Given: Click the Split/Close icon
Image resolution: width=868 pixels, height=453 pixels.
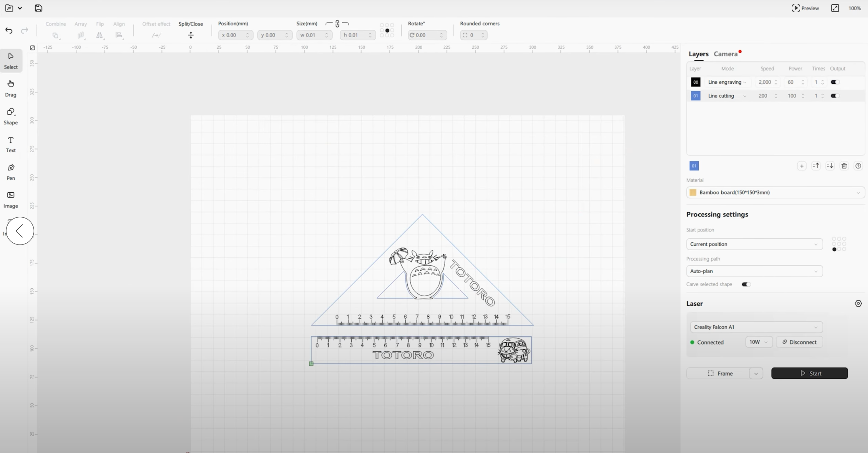Looking at the screenshot, I should [x=191, y=35].
